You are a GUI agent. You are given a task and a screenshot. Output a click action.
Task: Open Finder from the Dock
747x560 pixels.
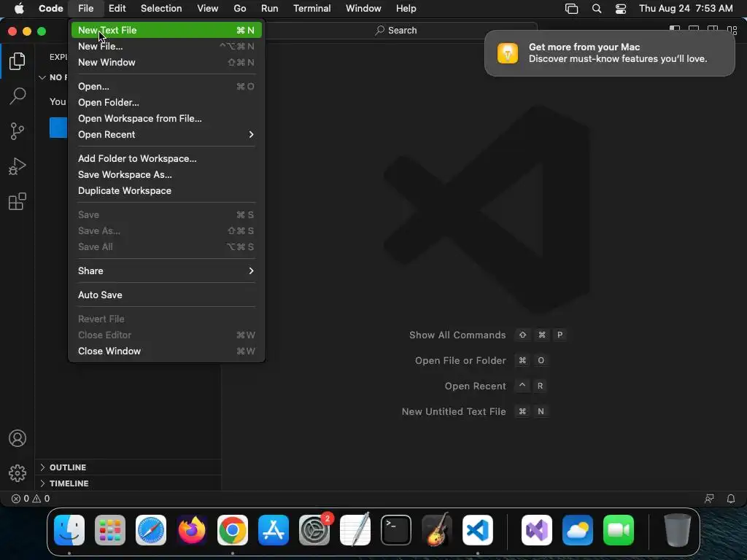(69, 530)
